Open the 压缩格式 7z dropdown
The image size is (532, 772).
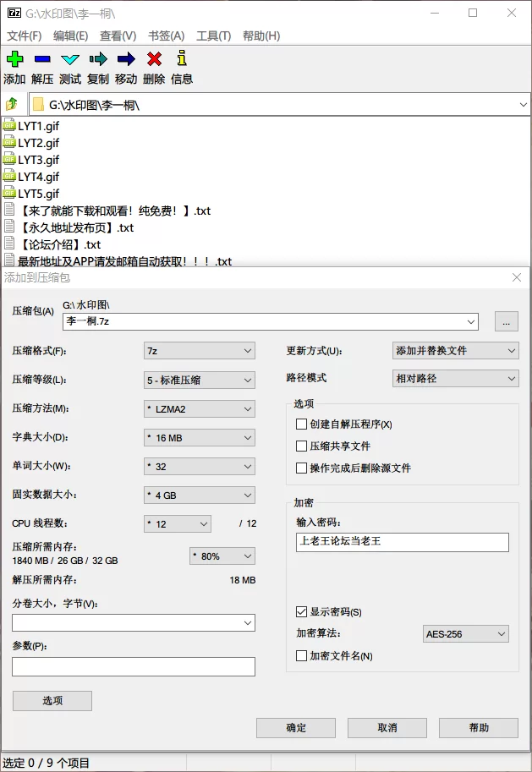(x=200, y=351)
